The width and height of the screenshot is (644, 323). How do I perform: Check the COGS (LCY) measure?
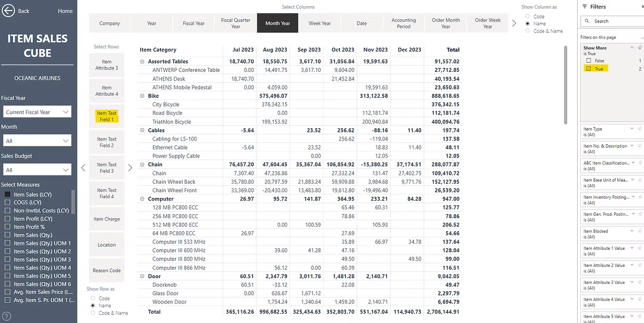(7, 202)
